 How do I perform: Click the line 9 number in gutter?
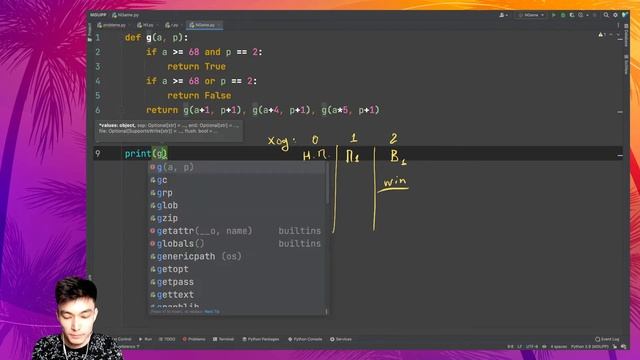coord(98,153)
